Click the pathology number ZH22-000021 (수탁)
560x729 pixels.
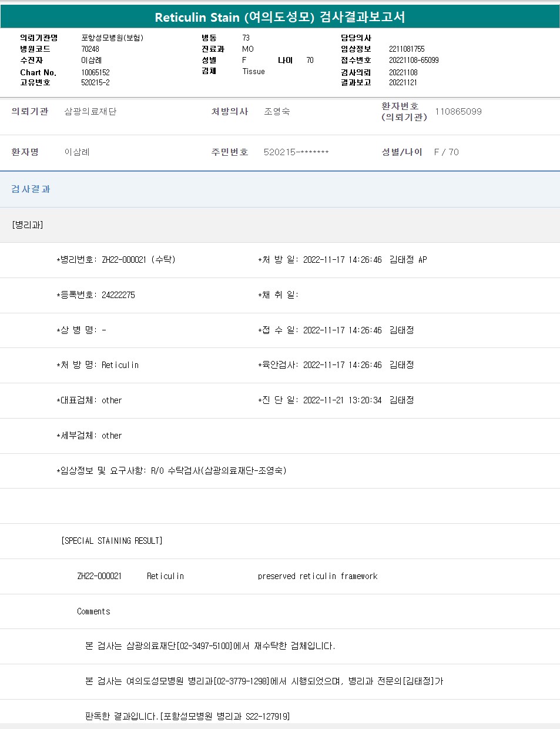[x=138, y=260]
